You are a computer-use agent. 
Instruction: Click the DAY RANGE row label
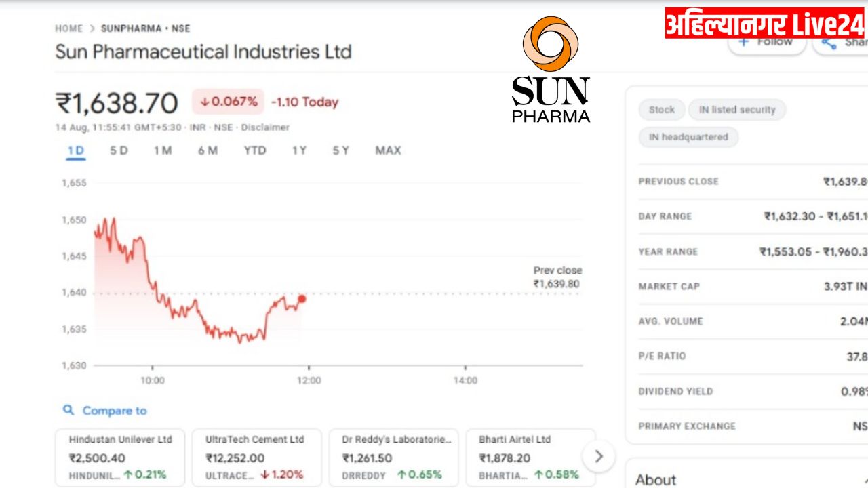coord(665,216)
